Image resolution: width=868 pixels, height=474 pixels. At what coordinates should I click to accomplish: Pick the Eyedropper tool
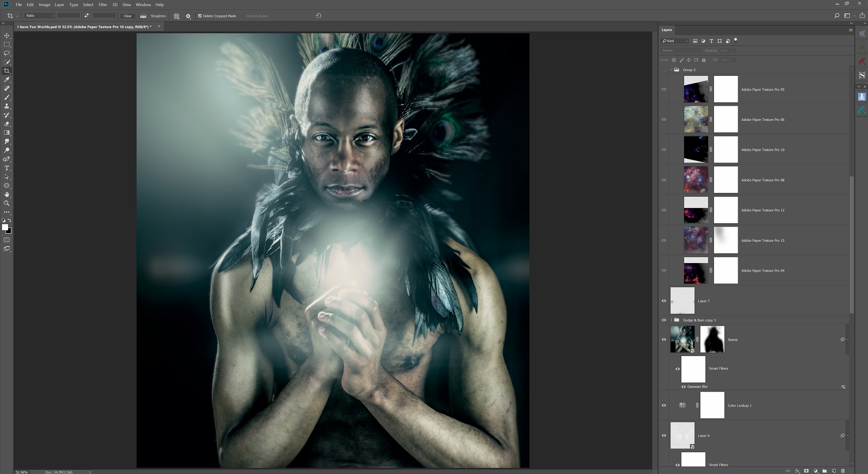point(7,80)
